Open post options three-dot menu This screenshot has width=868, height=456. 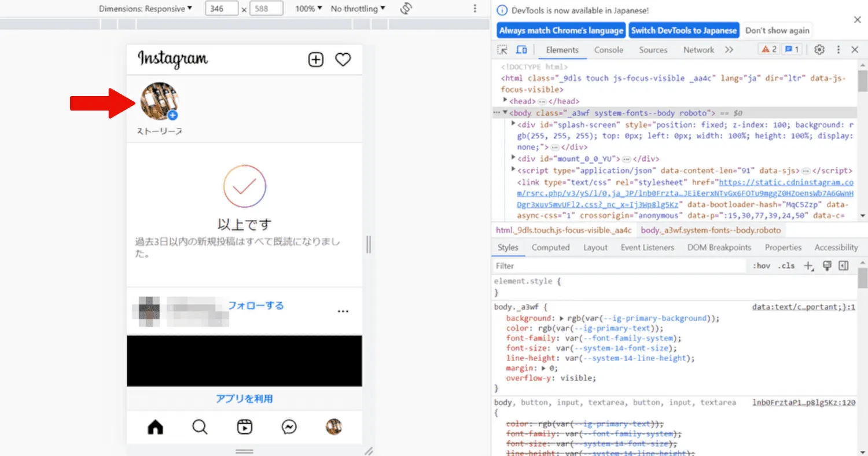(343, 311)
